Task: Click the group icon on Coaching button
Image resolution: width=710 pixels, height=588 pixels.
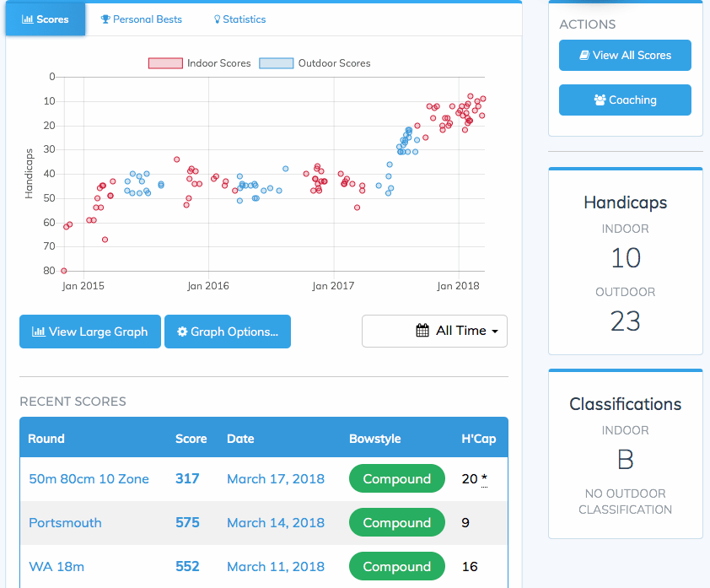Action: tap(601, 100)
